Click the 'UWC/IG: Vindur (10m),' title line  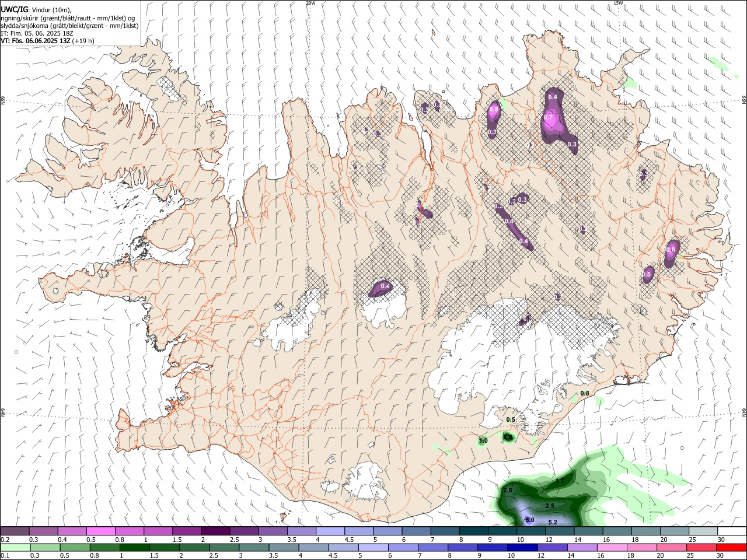click(x=36, y=10)
